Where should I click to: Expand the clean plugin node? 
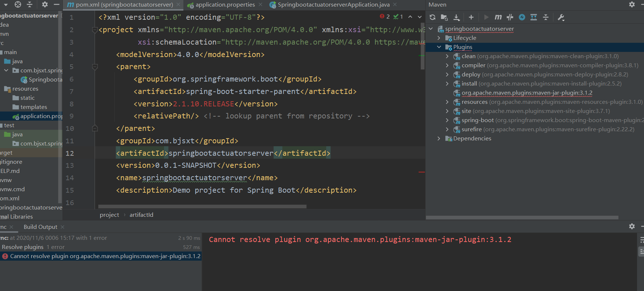point(447,56)
